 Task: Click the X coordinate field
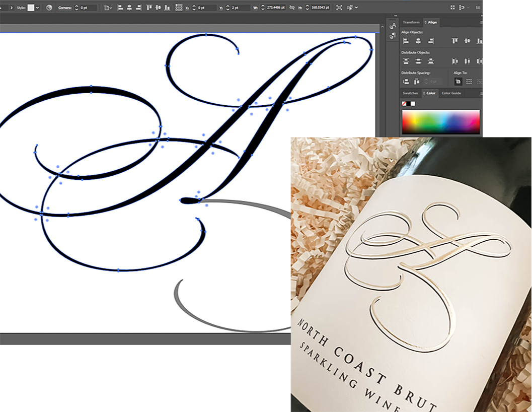coord(206,8)
